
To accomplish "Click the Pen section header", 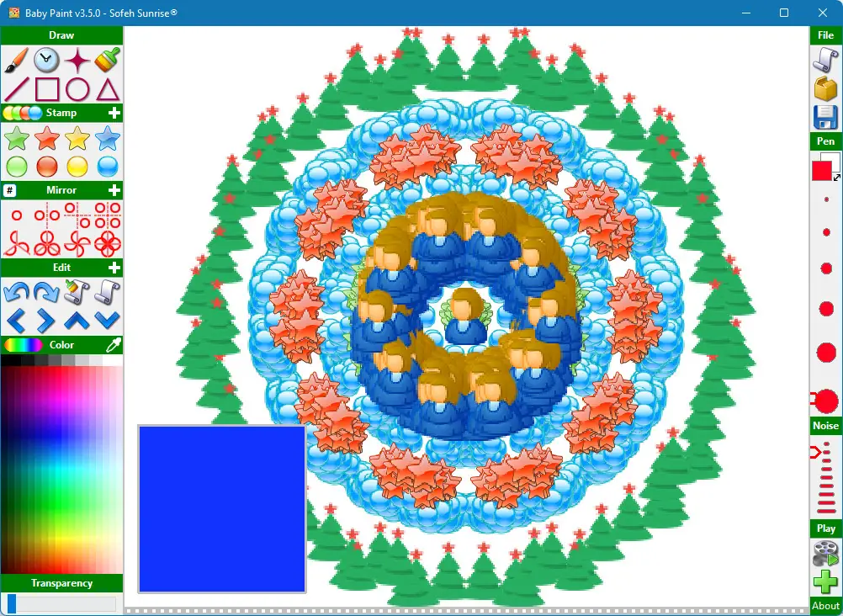I will (825, 141).
